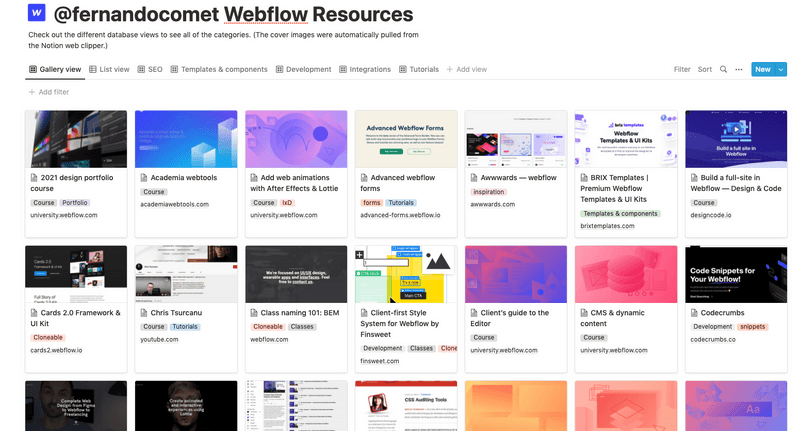The width and height of the screenshot is (800, 431).
Task: Click page icon beside Client's guide to the Editor
Action: coord(474,313)
